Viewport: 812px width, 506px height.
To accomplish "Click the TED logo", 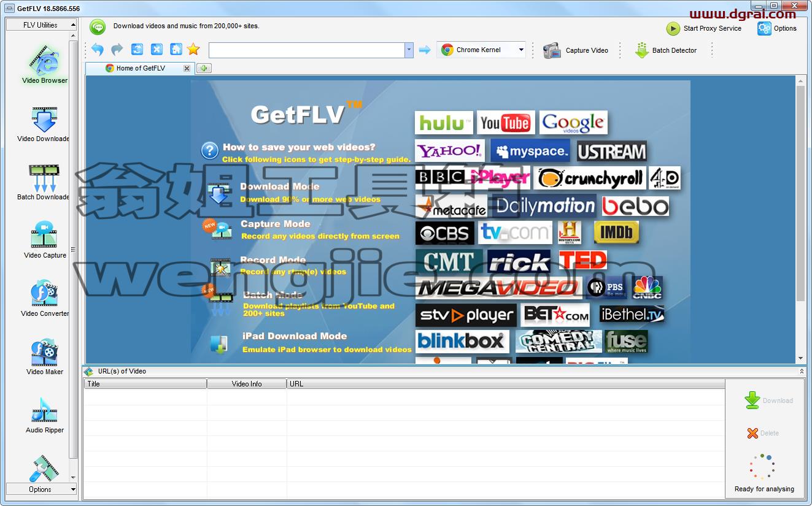I will pyautogui.click(x=583, y=261).
